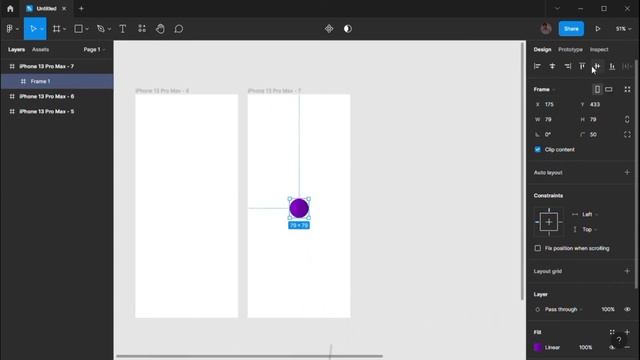This screenshot has width=640, height=360.
Task: Open the Page 1 dropdown
Action: pos(94,49)
